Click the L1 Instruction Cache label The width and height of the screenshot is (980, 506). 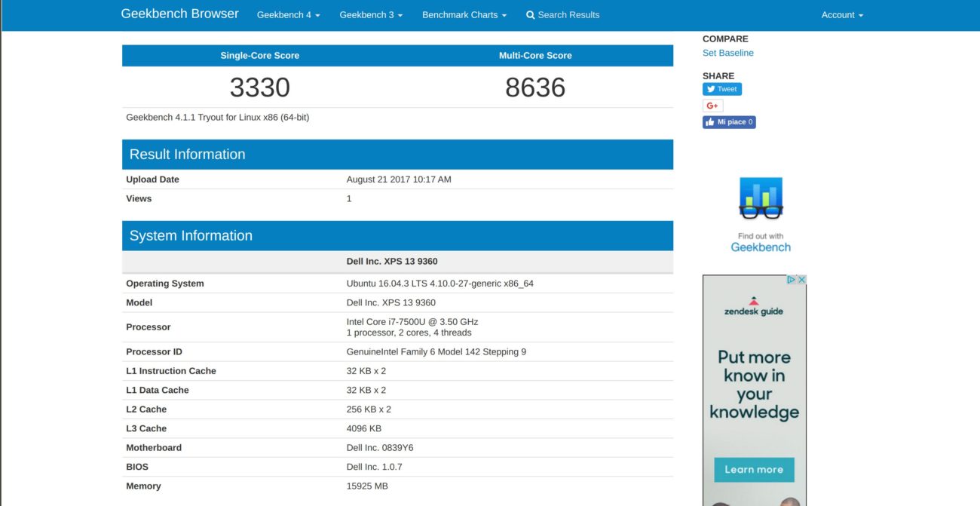171,371
